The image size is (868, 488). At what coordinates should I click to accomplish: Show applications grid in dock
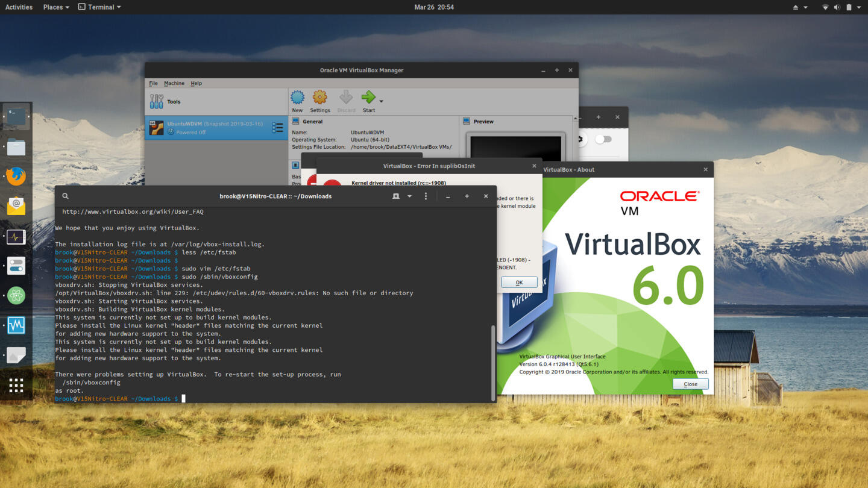coord(16,385)
